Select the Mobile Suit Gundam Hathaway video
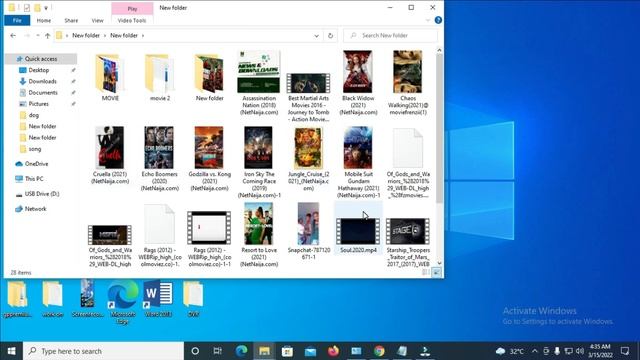Image resolution: width=640 pixels, height=360 pixels. coord(358,162)
